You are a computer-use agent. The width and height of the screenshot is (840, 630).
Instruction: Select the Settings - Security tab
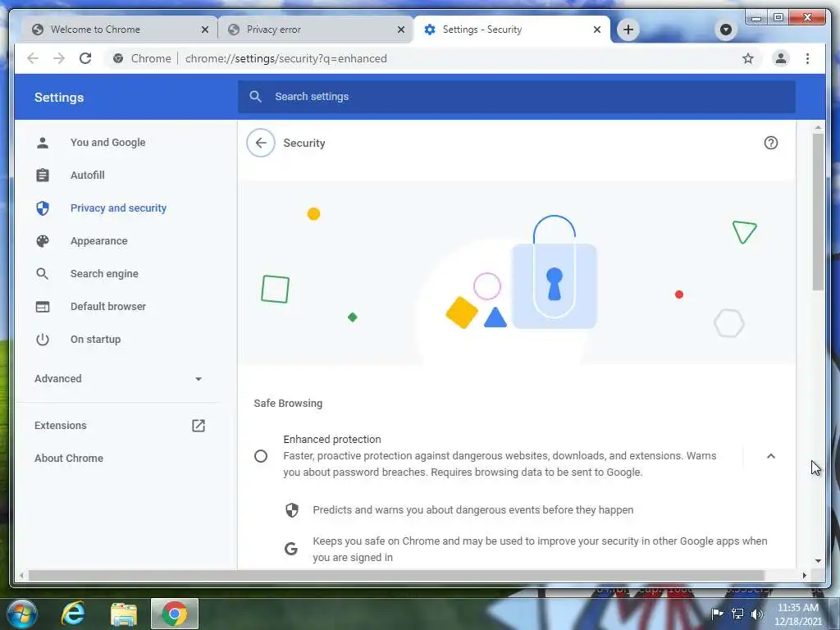pos(512,30)
